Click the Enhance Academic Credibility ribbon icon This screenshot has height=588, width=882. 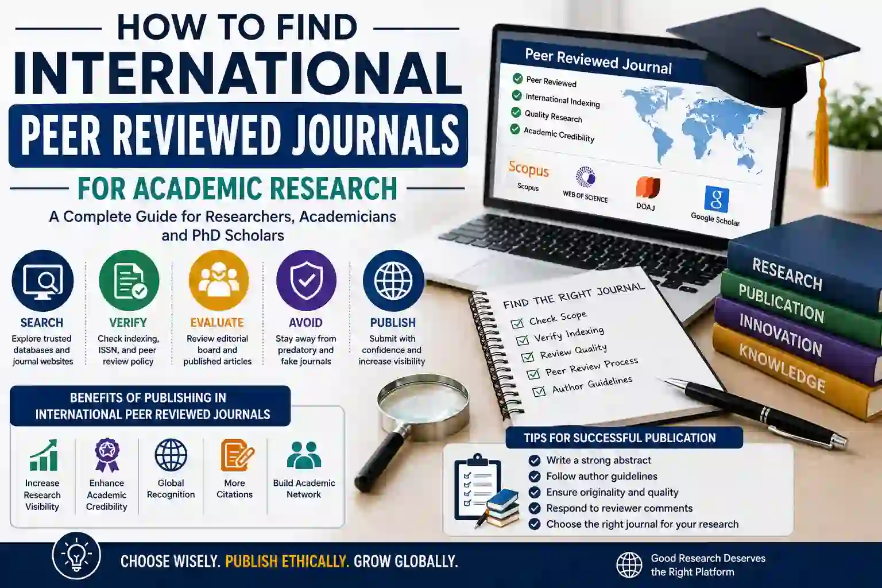click(x=107, y=455)
